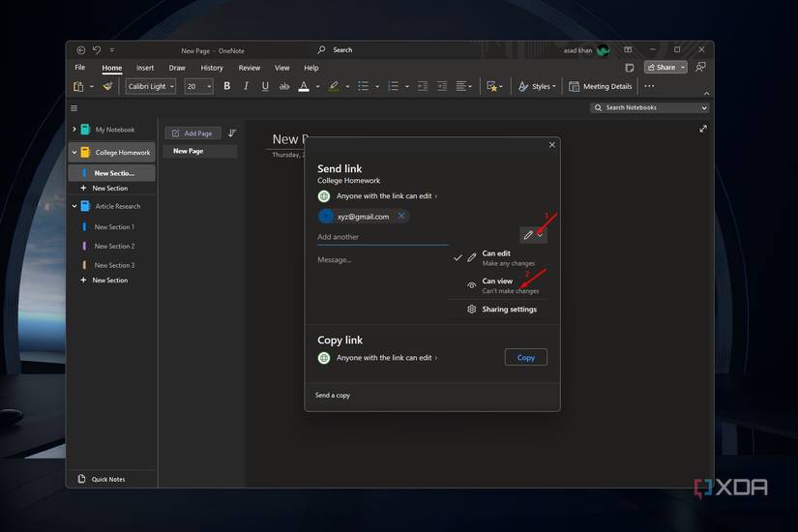Switch to the Draw tab

coord(177,68)
